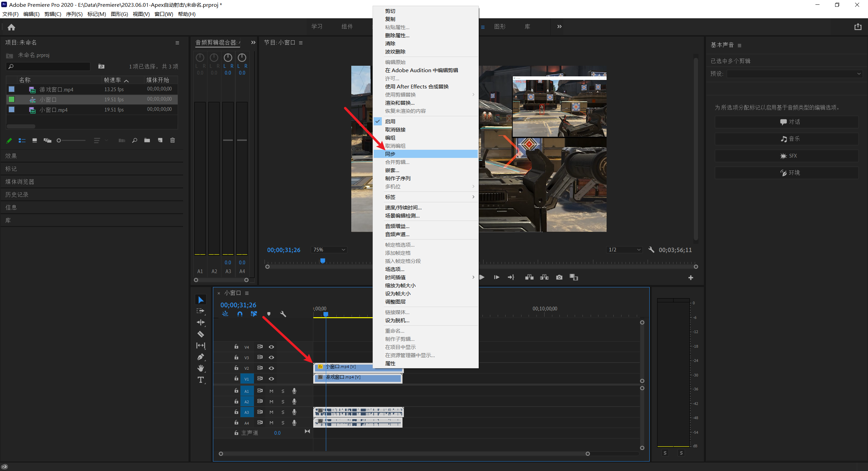
Task: Open playback resolution 1/2 dropdown
Action: (625, 250)
